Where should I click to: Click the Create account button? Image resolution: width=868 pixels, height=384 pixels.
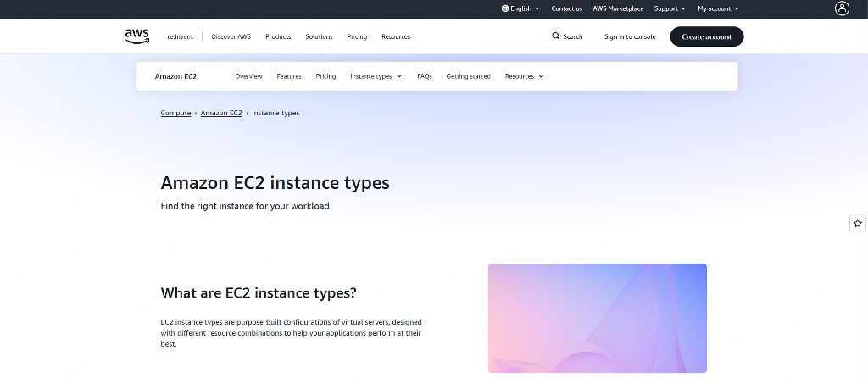click(x=706, y=36)
